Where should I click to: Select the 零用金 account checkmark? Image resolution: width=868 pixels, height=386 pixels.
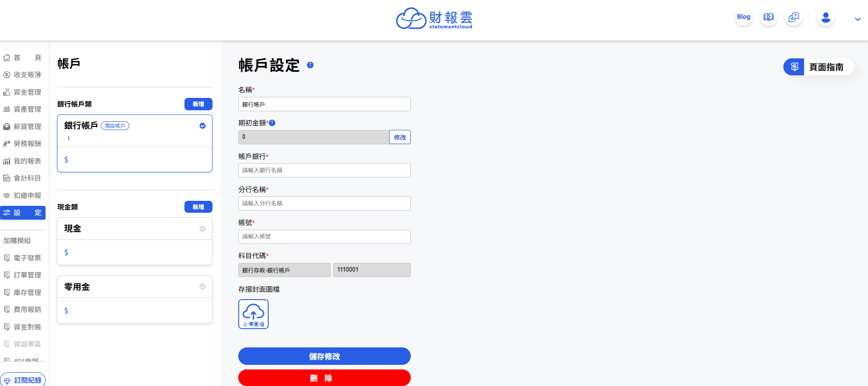tap(202, 287)
